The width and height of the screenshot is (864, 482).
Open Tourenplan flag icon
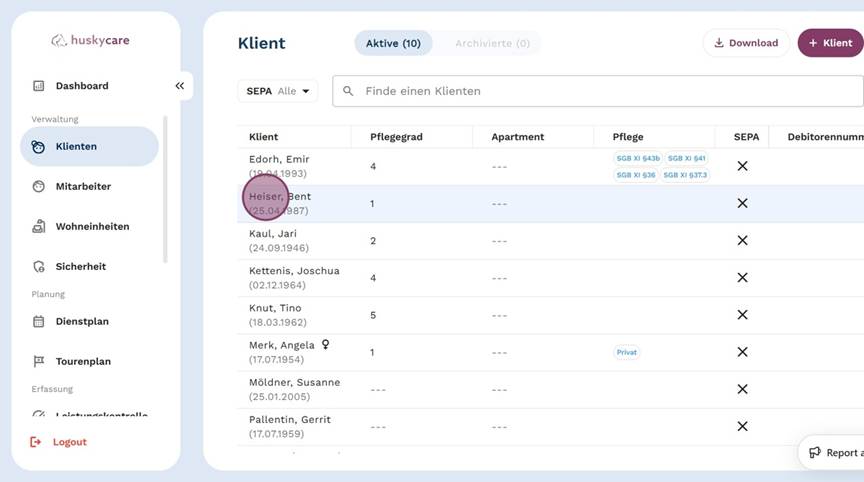click(x=39, y=362)
